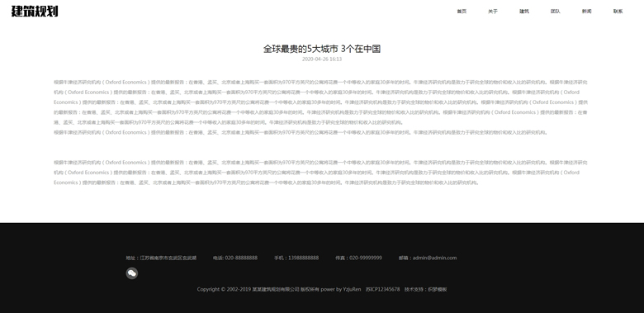Open the 首页 navigation item
Image resolution: width=644 pixels, height=313 pixels.
click(x=462, y=12)
